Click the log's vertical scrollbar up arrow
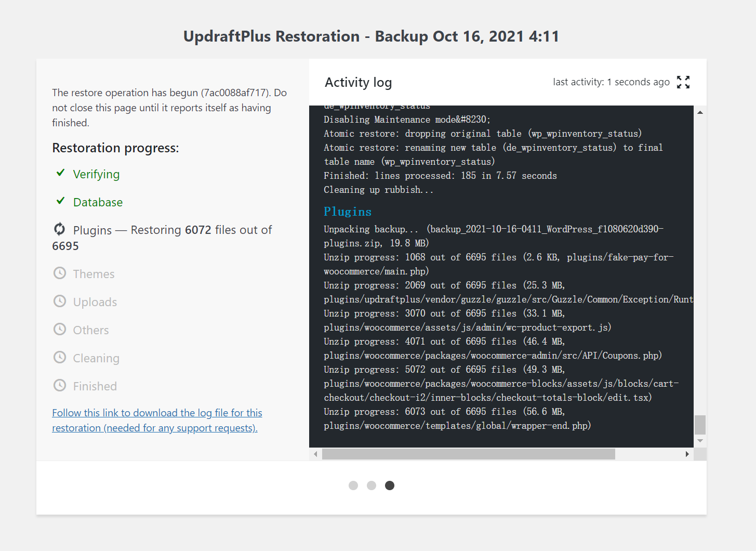This screenshot has width=756, height=551. [x=700, y=112]
